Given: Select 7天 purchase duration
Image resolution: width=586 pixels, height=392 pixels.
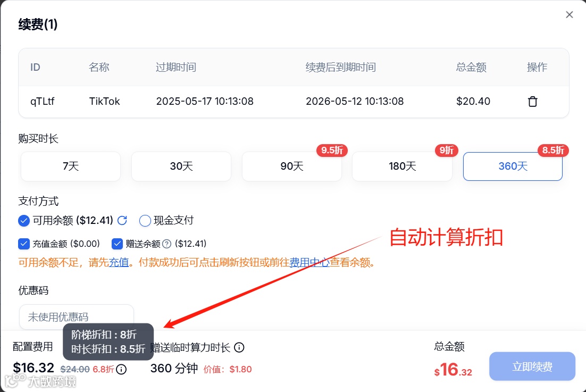Looking at the screenshot, I should tap(71, 166).
